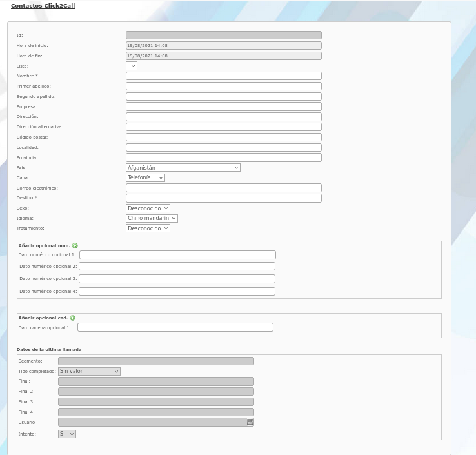Open the País dropdown showing Afganistán
Viewport: 476px width, 455px height.
pos(183,168)
